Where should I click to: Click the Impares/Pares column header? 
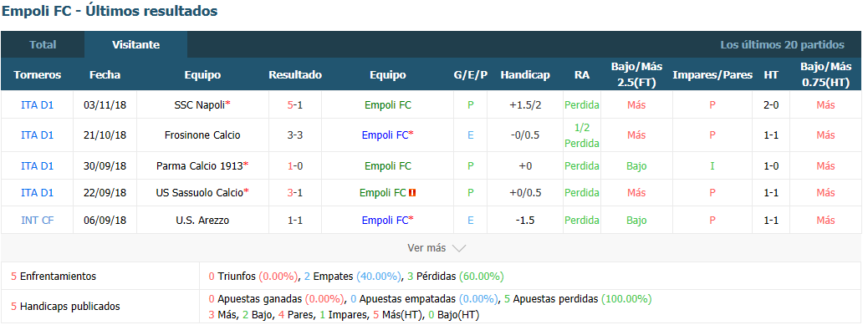pos(712,75)
